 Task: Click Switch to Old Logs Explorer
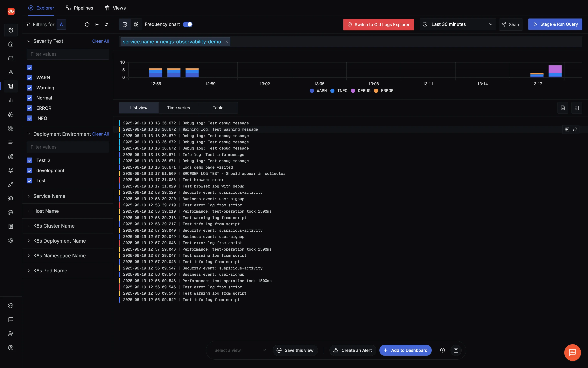[379, 25]
